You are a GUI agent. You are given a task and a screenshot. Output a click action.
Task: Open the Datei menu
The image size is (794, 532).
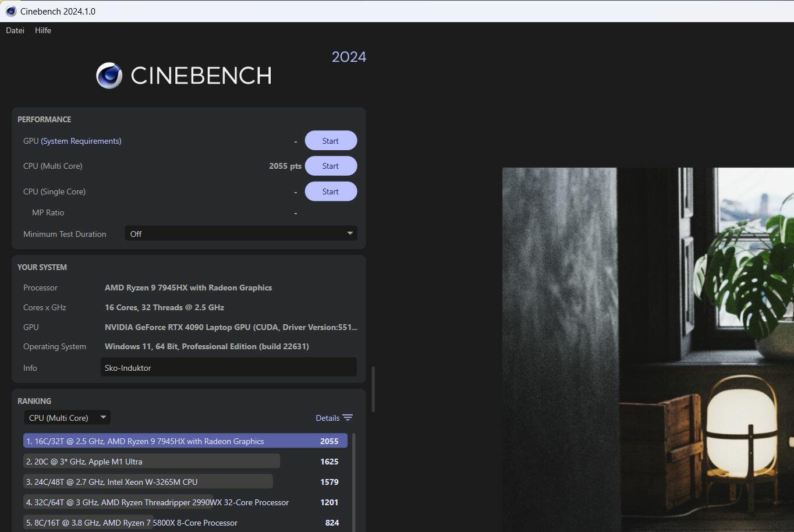pos(15,30)
